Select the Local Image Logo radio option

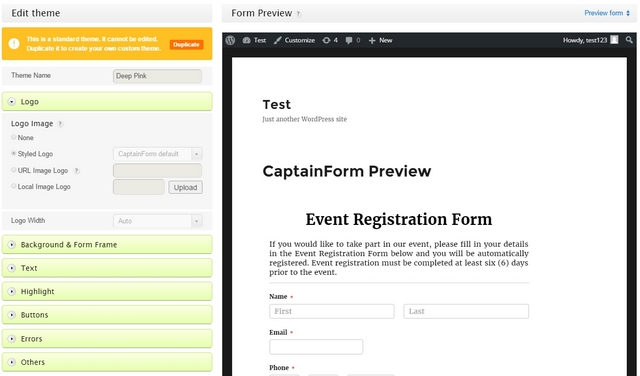pyautogui.click(x=14, y=186)
